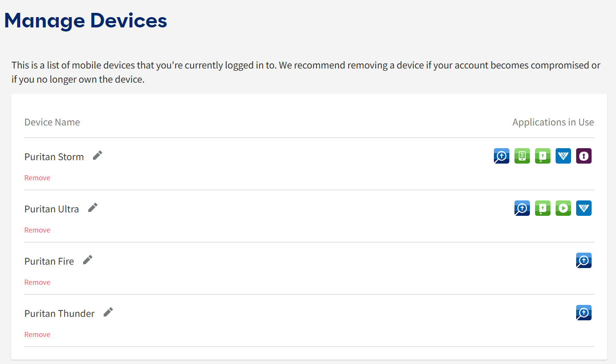Screen dimensions: 616x364
Task: Click the pencil icon to rename Puritan Storm
Action: coord(97,155)
